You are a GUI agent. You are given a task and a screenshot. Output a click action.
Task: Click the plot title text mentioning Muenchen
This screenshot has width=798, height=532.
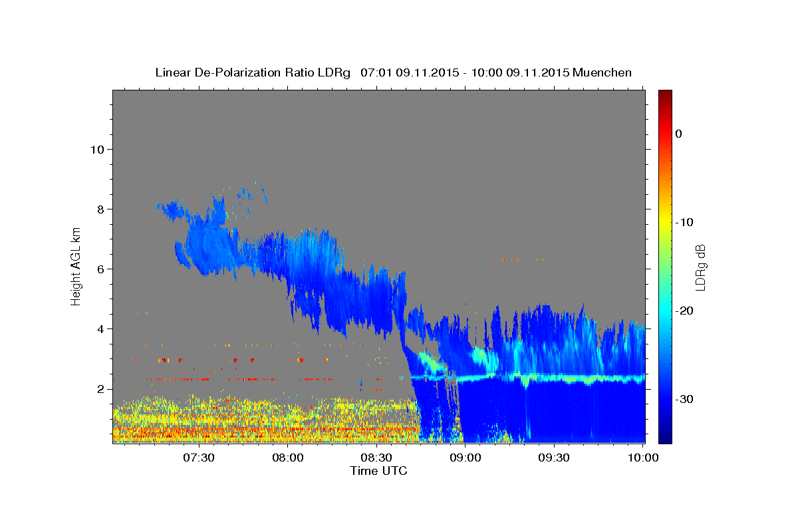coord(393,72)
